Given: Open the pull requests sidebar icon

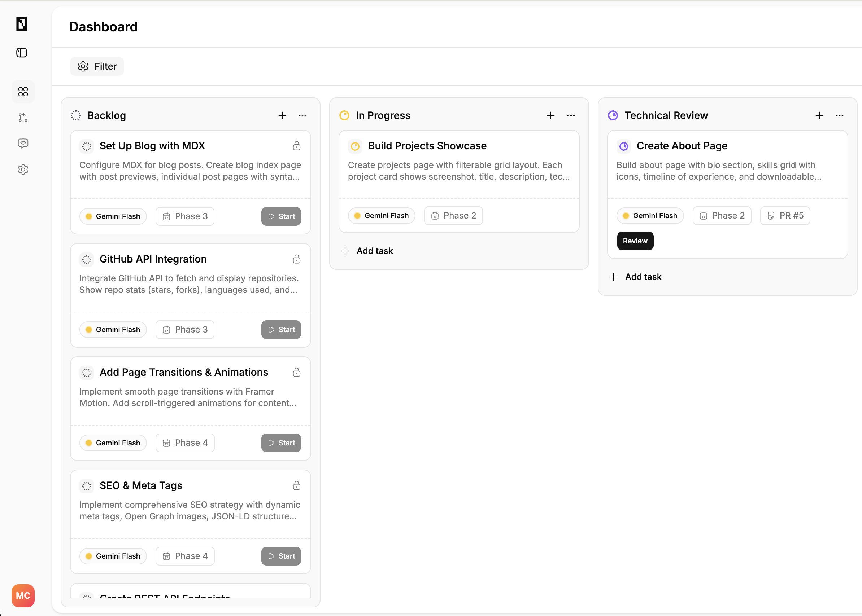Looking at the screenshot, I should (23, 118).
